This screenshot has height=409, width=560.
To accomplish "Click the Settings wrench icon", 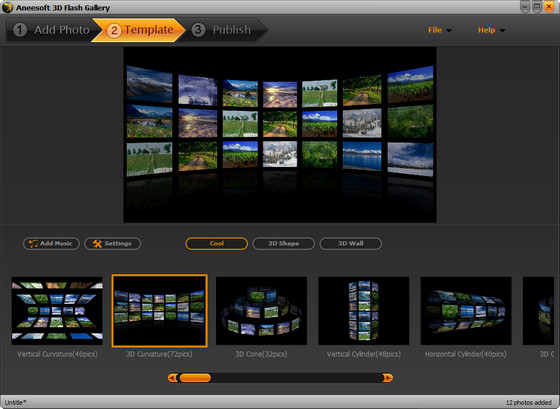I will (x=97, y=244).
